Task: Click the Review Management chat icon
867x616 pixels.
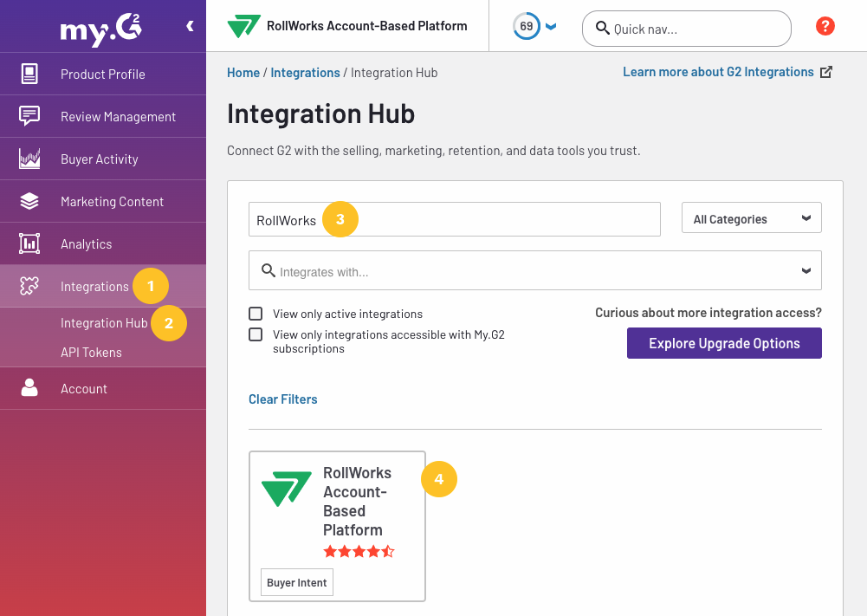Action: click(29, 116)
